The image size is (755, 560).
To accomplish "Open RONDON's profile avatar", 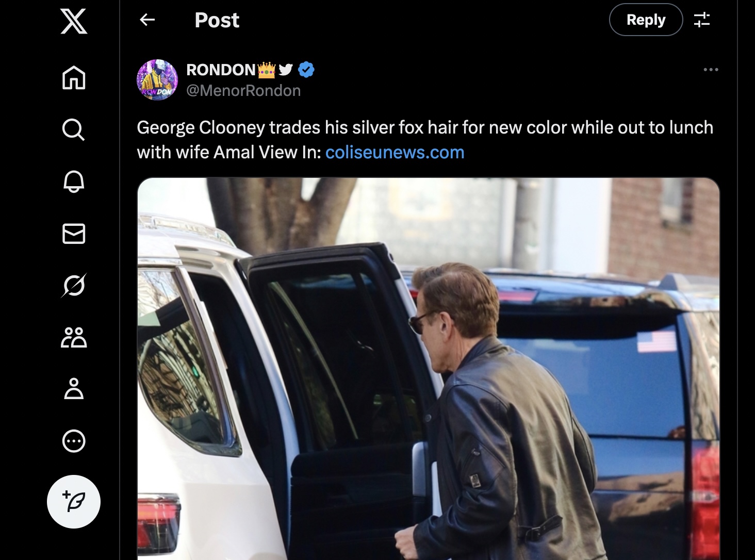I will (x=157, y=80).
